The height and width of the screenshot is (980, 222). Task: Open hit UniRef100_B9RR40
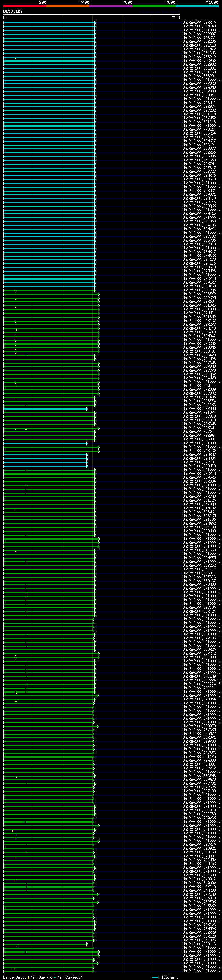coord(199,23)
